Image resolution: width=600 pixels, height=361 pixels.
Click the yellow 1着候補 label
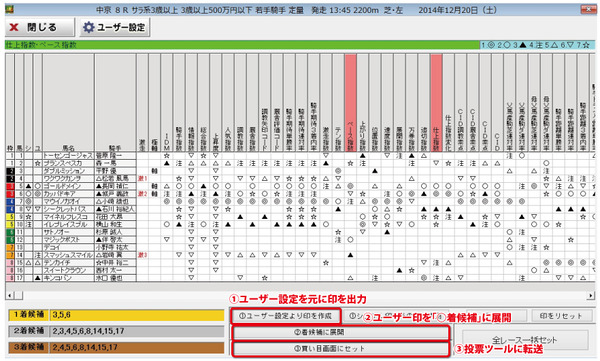click(x=29, y=315)
